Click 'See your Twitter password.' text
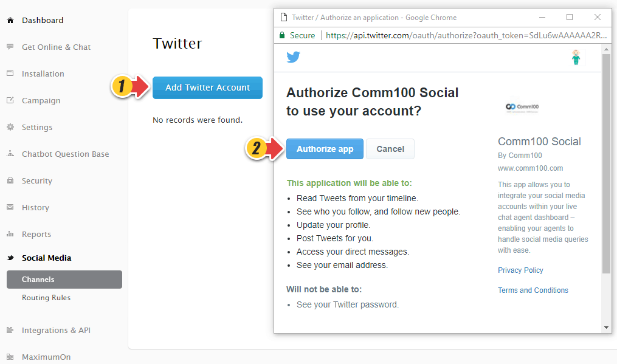The height and width of the screenshot is (364, 617). pos(348,304)
